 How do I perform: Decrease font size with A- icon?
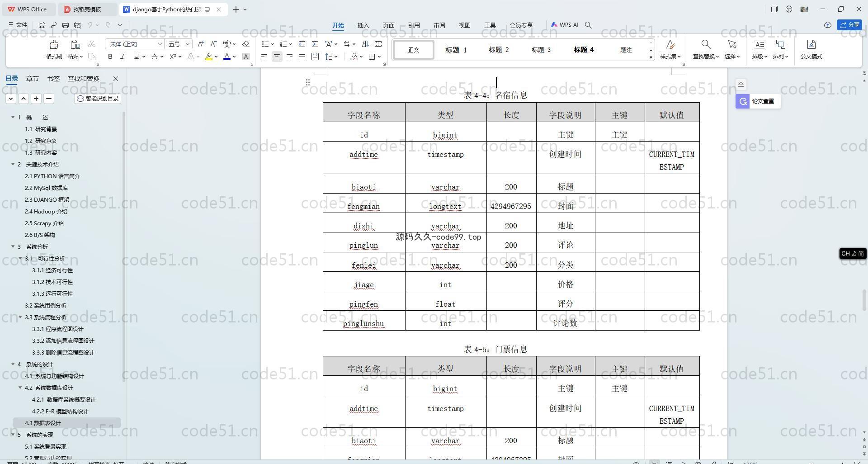tap(213, 44)
